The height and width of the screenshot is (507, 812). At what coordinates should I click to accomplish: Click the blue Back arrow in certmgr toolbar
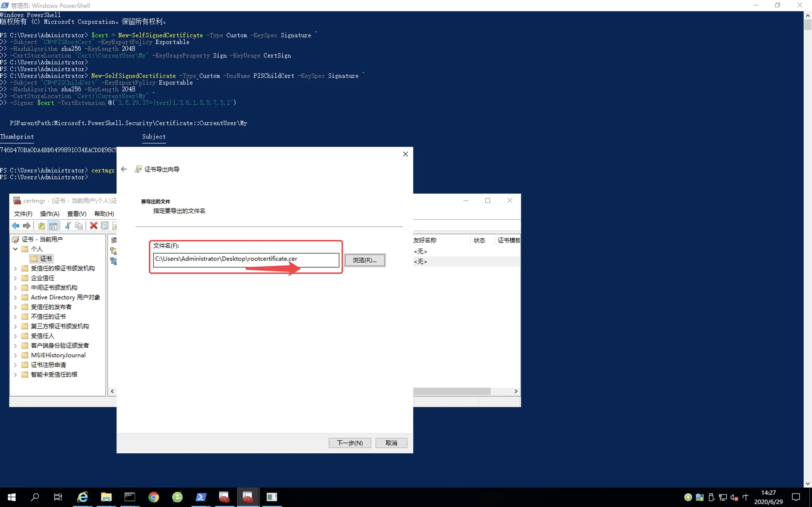click(x=15, y=226)
